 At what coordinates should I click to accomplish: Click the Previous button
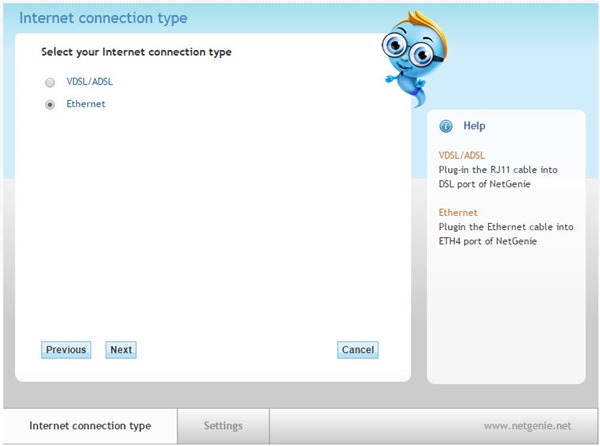(x=66, y=350)
